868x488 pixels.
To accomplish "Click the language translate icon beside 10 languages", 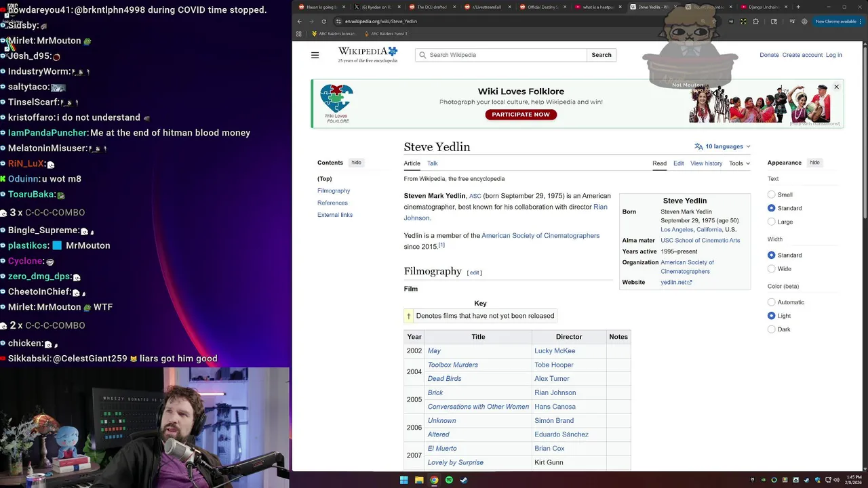I will 698,146.
